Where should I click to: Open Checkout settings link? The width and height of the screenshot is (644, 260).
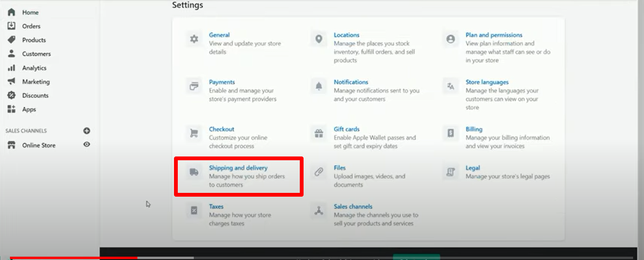[x=222, y=129]
